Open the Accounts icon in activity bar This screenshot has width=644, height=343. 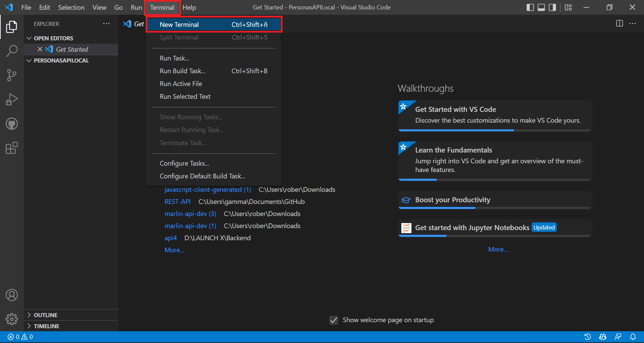[12, 295]
